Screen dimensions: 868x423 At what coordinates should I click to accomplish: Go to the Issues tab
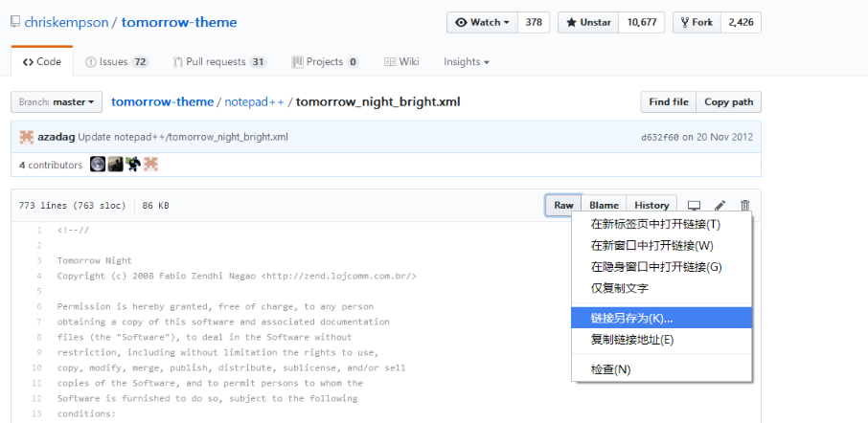point(117,62)
